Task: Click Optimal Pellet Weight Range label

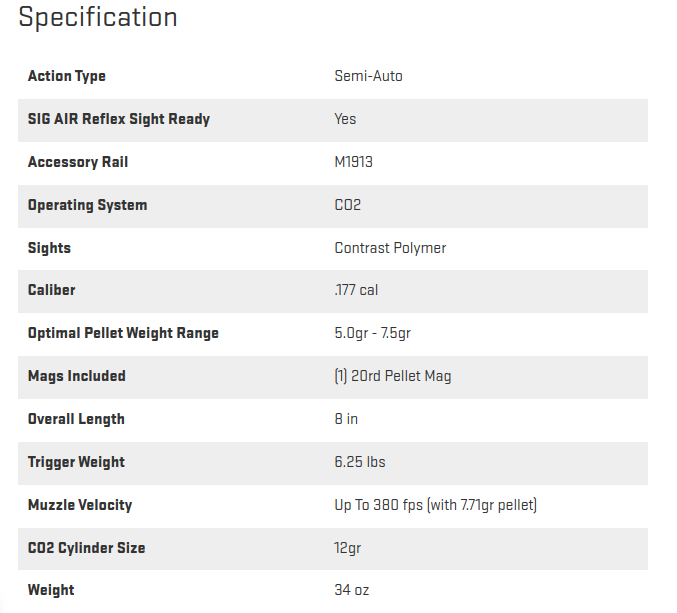Action: coord(123,333)
